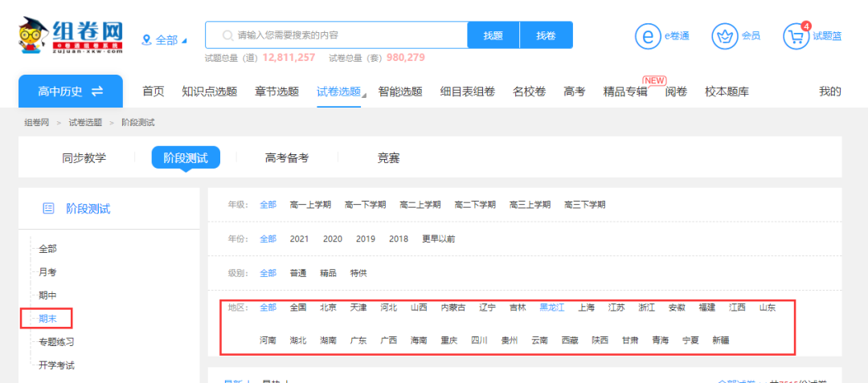The width and height of the screenshot is (868, 383).
Task: Click the 试卷总量 count 980,279
Action: pos(405,58)
